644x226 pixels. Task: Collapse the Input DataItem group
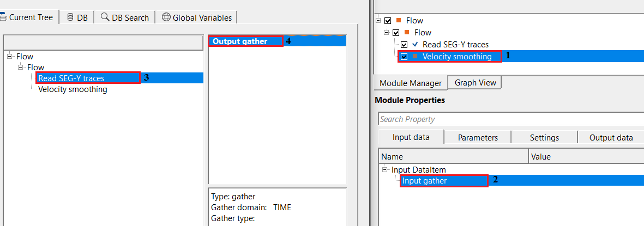tap(385, 170)
